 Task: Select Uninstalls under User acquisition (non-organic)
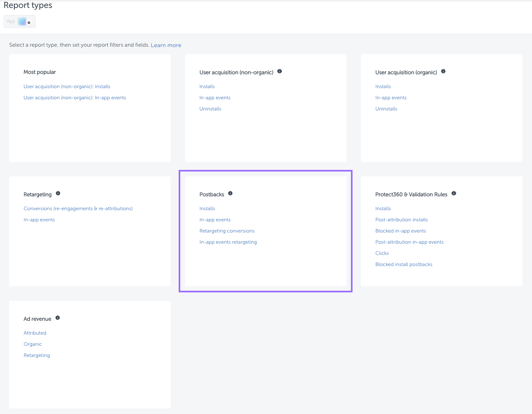click(x=210, y=109)
